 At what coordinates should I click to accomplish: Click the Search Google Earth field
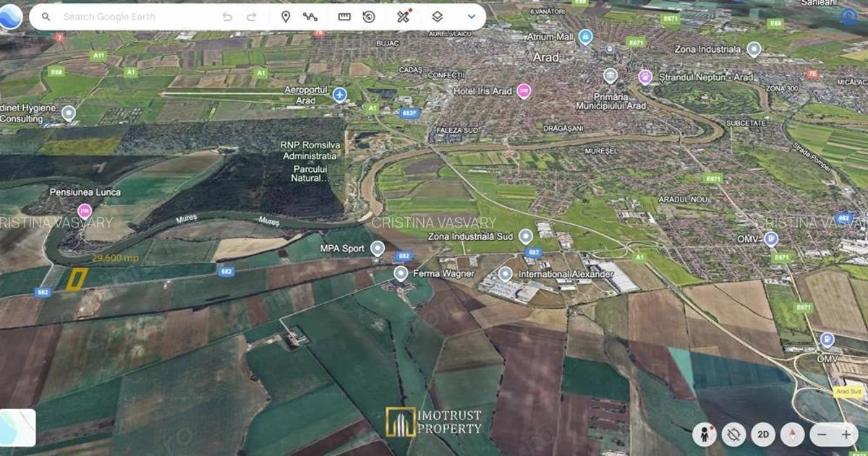click(130, 17)
